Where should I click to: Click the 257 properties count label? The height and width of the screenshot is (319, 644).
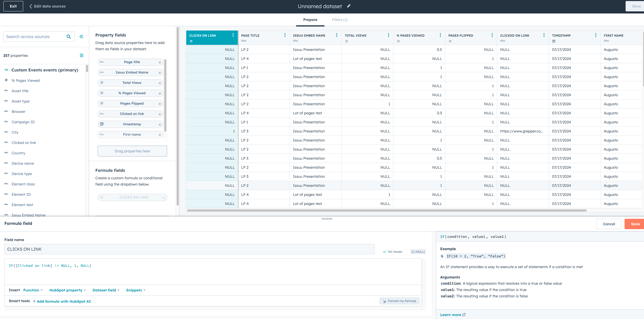click(16, 56)
